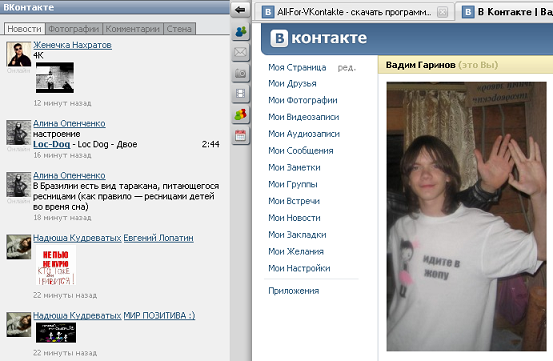Open Евгений Лопатин link
This screenshot has width=553, height=361.
[158, 238]
